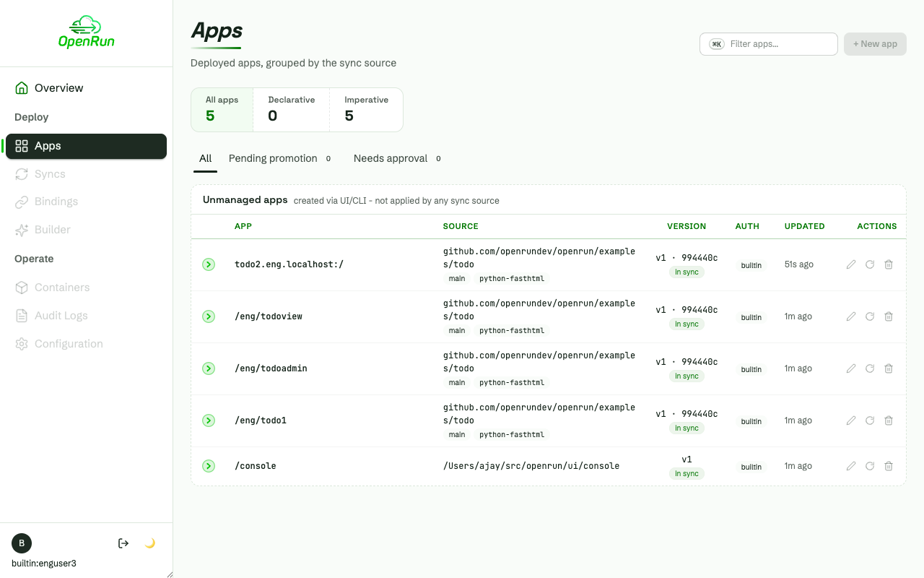Edit the /eng/todo1 app
Screen dimensions: 924x578
[851, 420]
